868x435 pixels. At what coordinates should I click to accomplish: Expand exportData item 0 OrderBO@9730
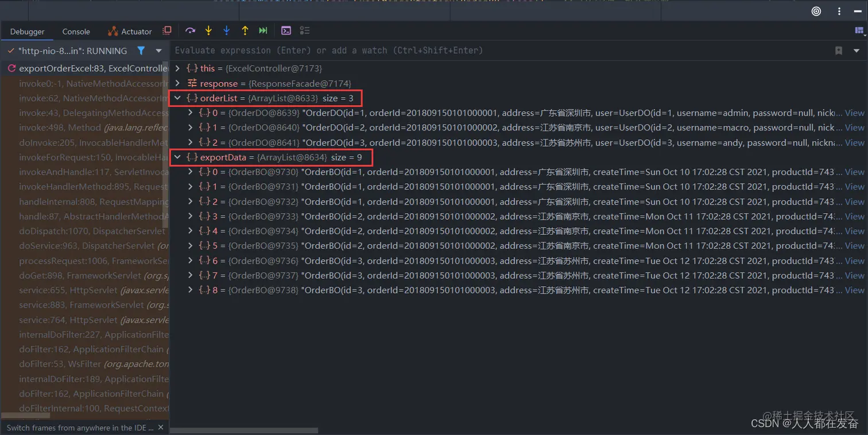191,172
